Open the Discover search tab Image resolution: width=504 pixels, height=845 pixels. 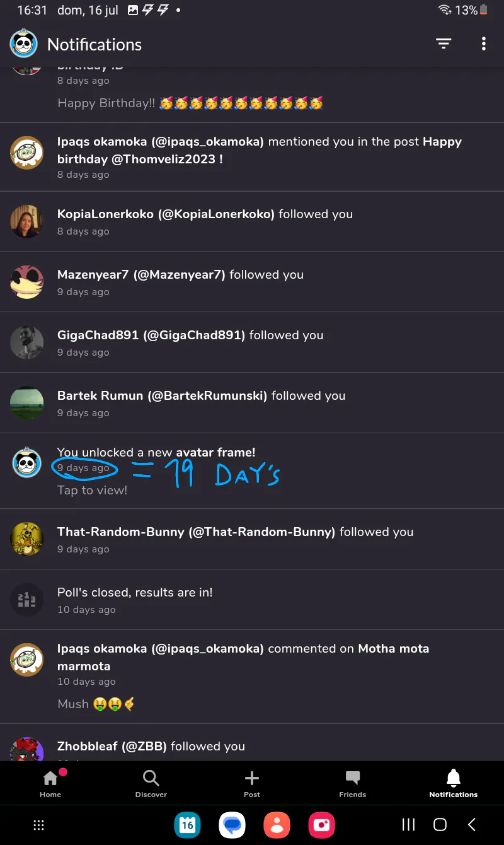[x=151, y=784]
